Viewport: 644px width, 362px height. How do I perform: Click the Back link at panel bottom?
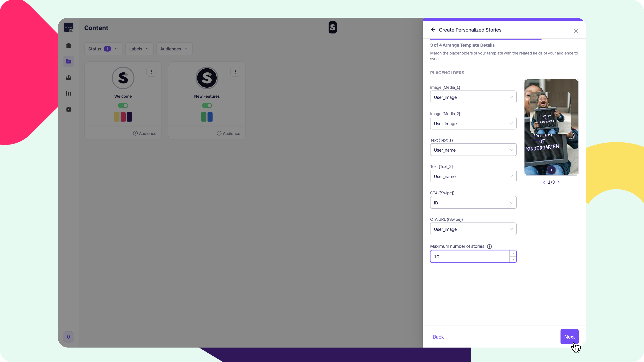click(x=438, y=337)
